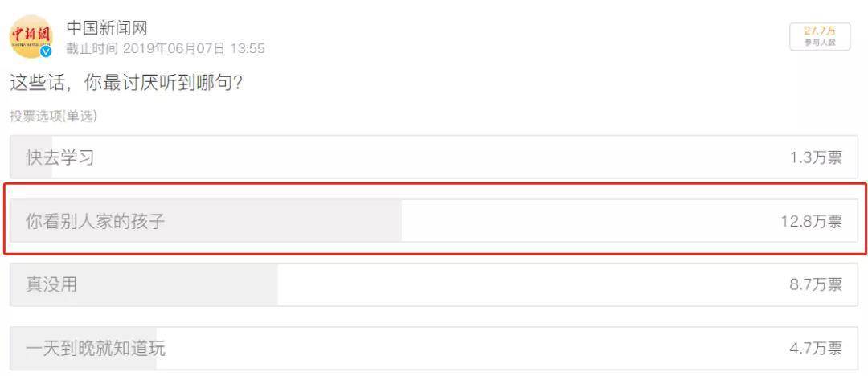
Task: Select the 快去学习 poll option
Action: click(434, 157)
